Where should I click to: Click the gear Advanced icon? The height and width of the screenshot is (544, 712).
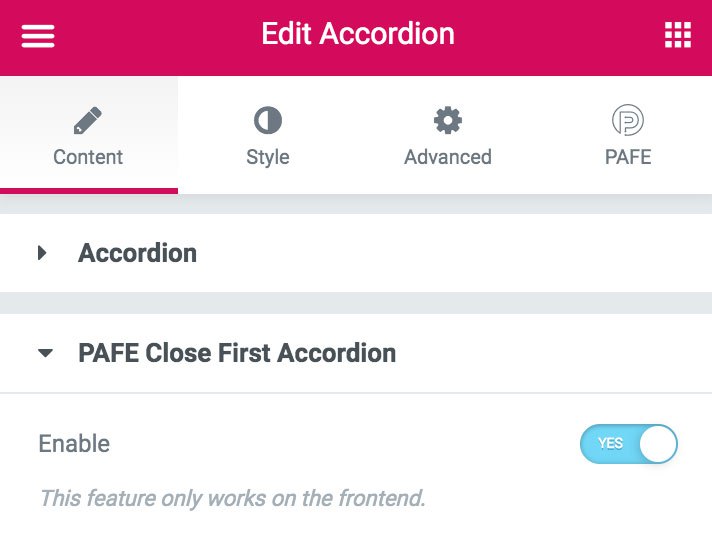(x=448, y=120)
